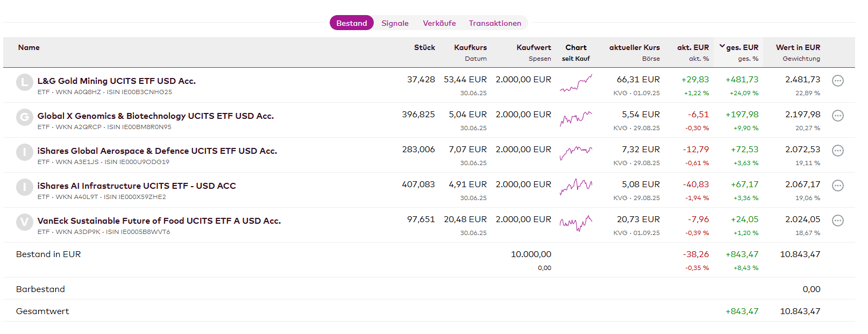Image resolution: width=868 pixels, height=334 pixels.
Task: Open L&G Gold Mining UCITS ETF link
Action: click(x=116, y=81)
